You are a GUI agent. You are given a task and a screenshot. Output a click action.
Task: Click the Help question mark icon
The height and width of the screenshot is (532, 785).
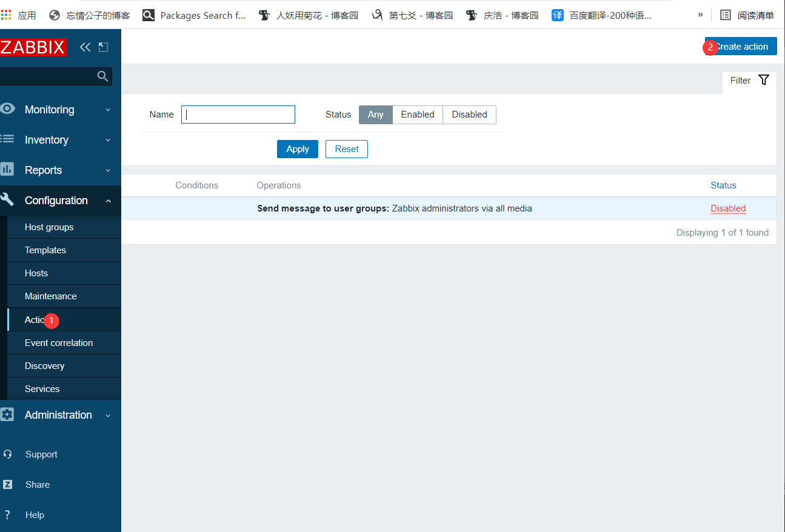pos(7,514)
